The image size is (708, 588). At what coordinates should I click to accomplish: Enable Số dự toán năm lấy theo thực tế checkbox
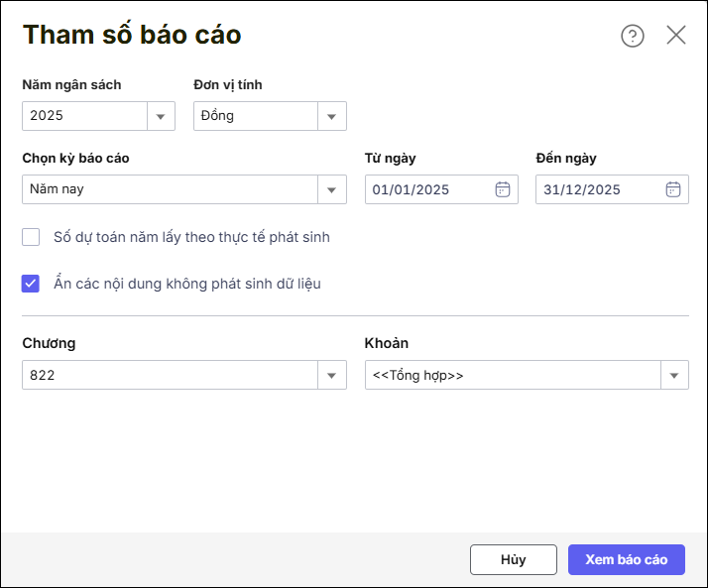pos(31,237)
